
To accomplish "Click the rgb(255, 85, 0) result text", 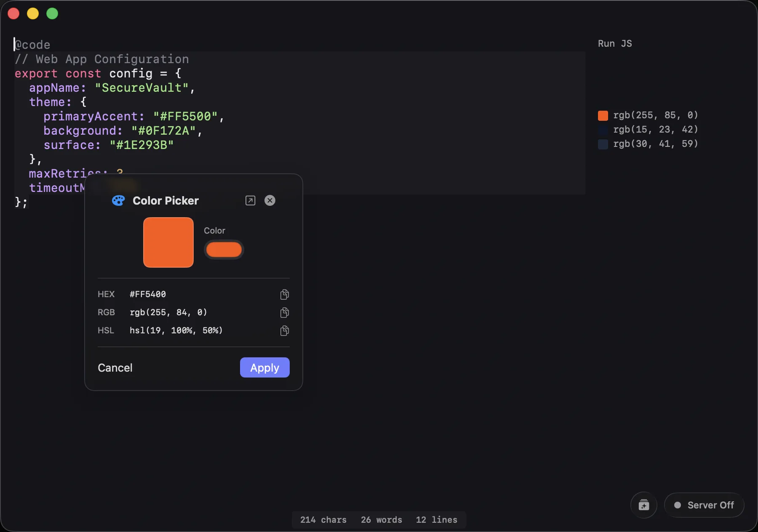I will click(656, 115).
